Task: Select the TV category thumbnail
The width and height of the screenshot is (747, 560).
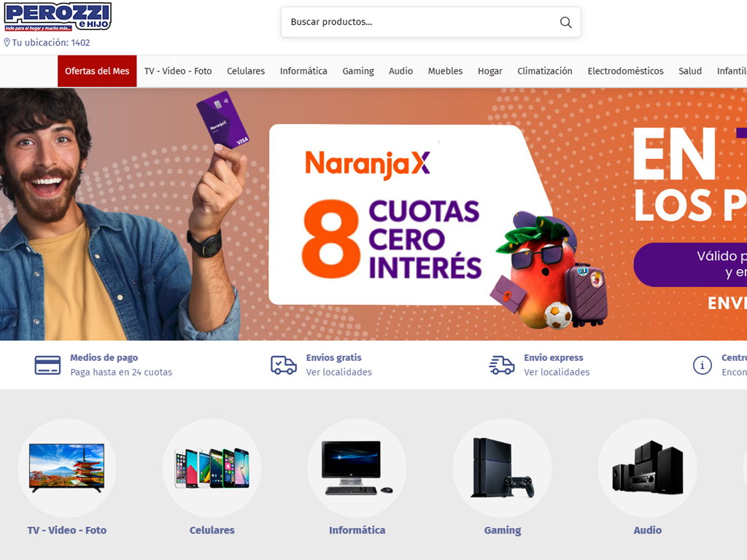Action: point(66,468)
